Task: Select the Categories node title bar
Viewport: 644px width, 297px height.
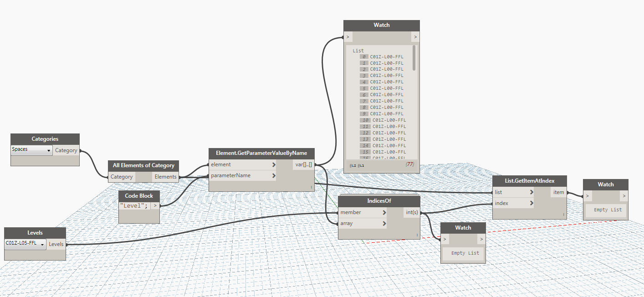Action: 45,139
